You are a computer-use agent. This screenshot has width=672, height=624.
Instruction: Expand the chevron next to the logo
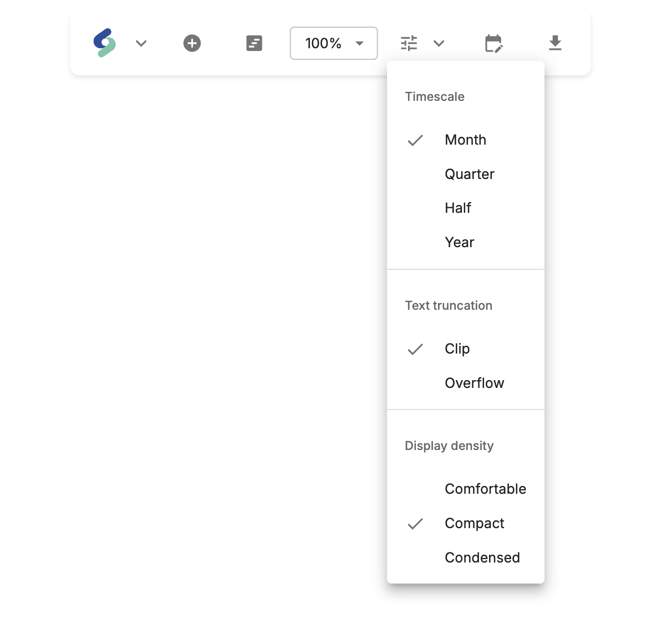click(141, 43)
